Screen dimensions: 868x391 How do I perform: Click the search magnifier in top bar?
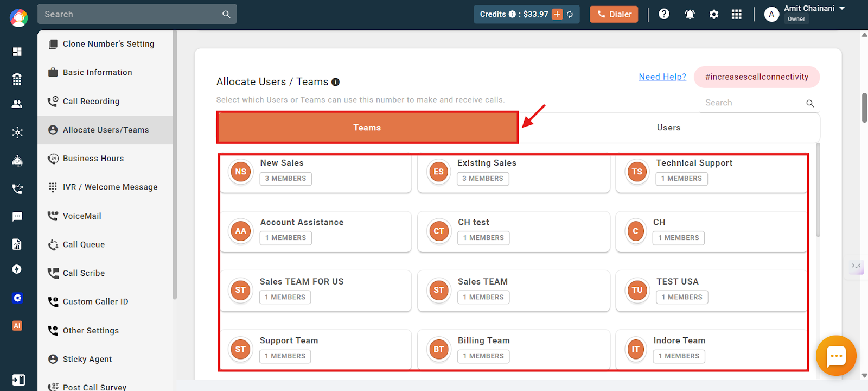tap(226, 15)
